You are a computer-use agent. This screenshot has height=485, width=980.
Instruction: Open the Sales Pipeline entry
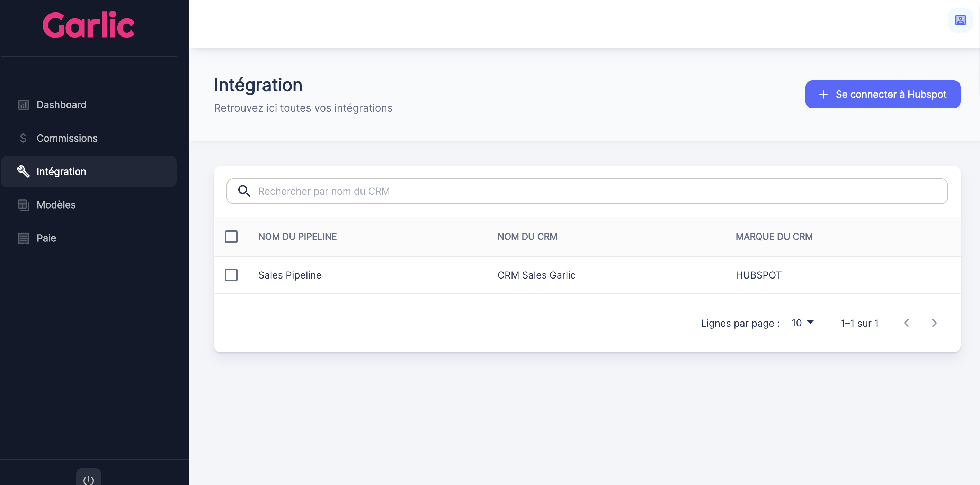click(289, 275)
